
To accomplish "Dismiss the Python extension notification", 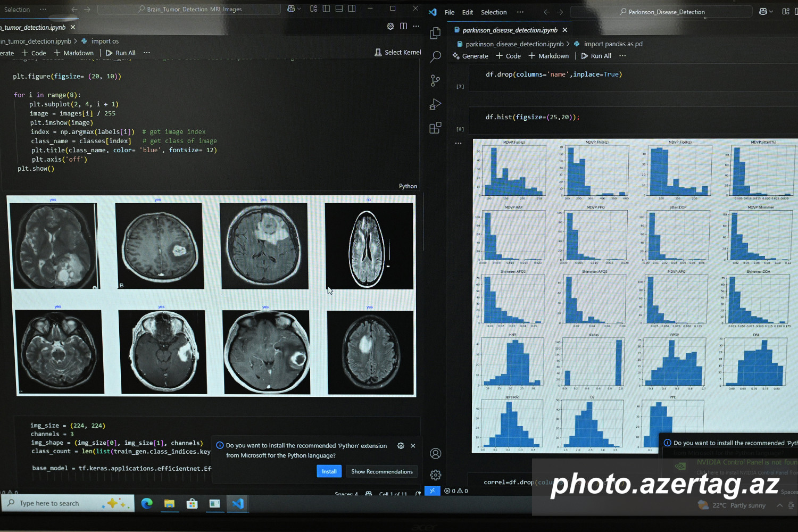I will click(413, 446).
